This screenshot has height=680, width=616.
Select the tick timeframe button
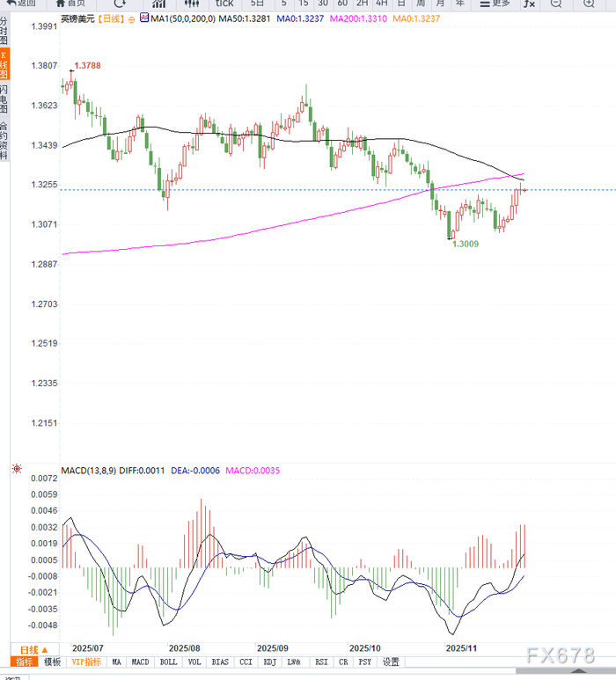tap(224, 4)
